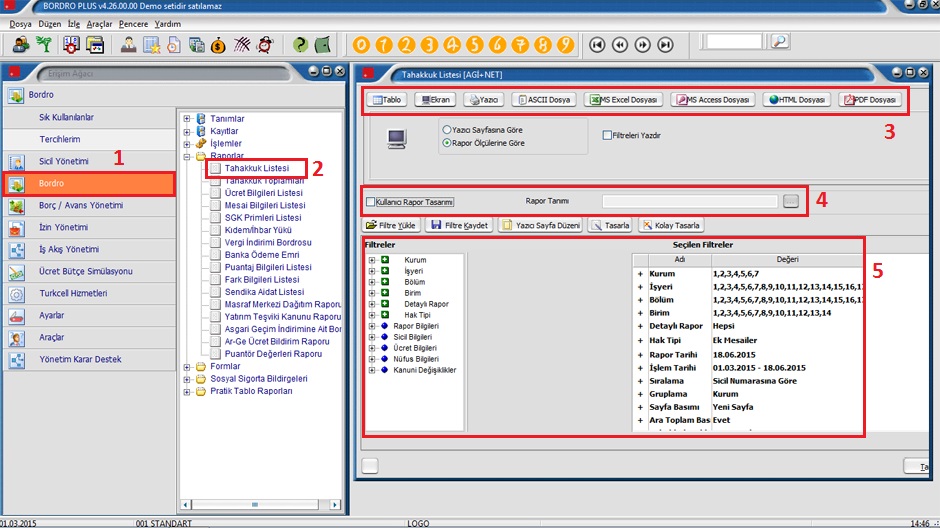Click the Yazıcı Sayfa Düzeni button
Screen dimensions: 940x528
click(x=541, y=225)
